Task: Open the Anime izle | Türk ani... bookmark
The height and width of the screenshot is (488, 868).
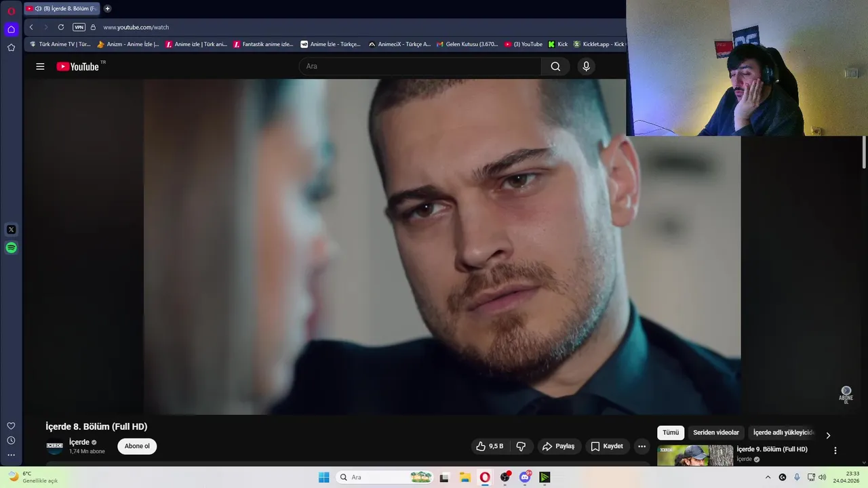Action: tap(197, 44)
